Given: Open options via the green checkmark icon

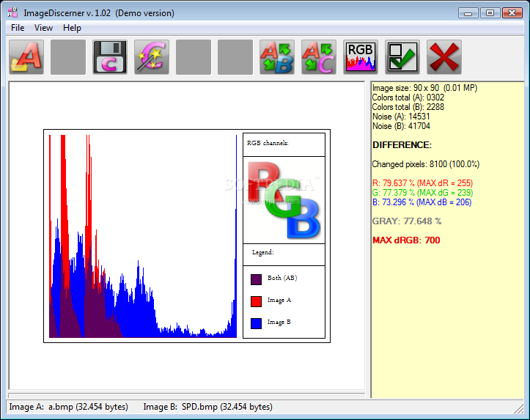Looking at the screenshot, I should tap(402, 57).
